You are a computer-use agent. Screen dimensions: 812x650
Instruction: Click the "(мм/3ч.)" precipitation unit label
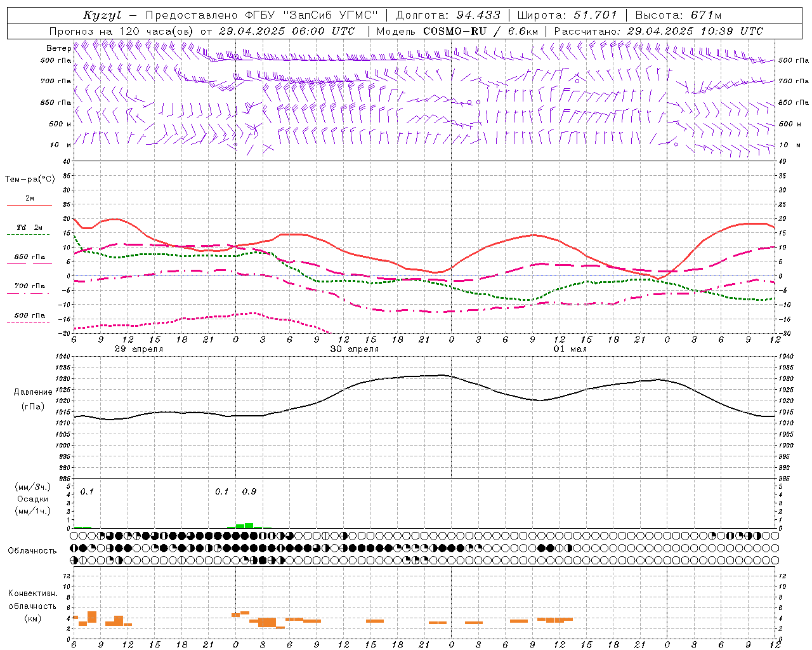coord(32,487)
